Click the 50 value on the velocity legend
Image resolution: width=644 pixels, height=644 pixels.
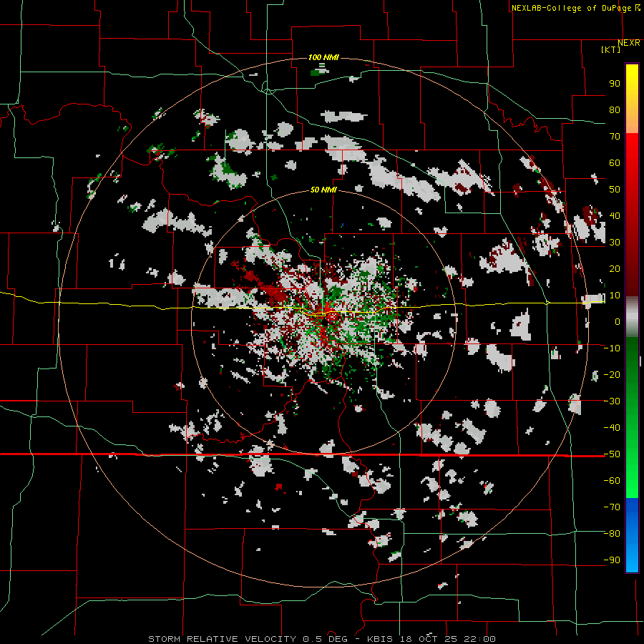(615, 190)
